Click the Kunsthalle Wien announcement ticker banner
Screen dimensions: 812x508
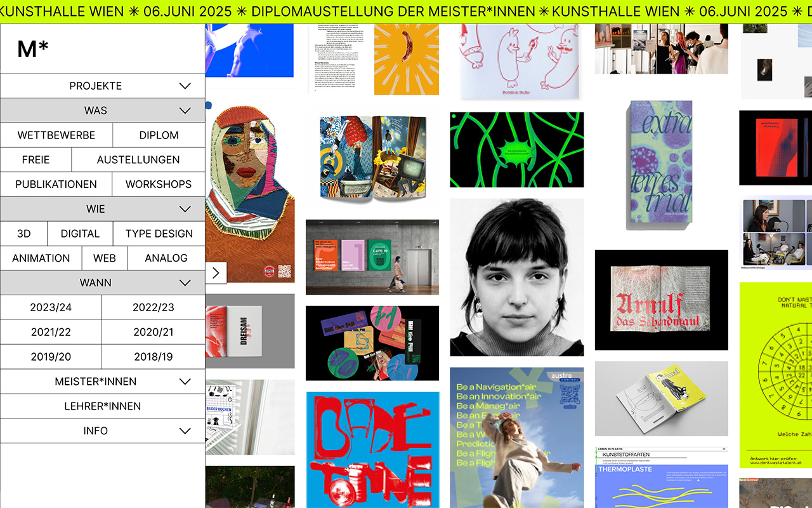(406, 11)
